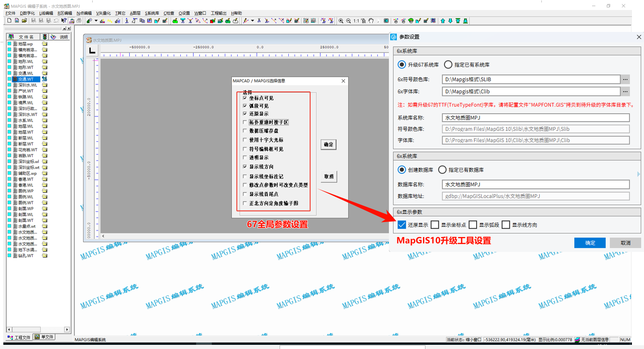Viewport: 644px width, 349px height.
Task: Click the zoom out magnifier icon
Action: 349,21
